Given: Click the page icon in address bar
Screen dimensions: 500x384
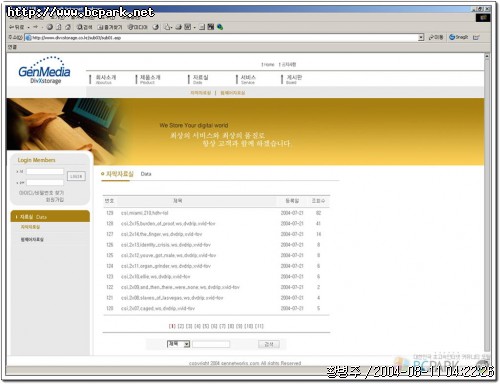Looking at the screenshot, I should click(x=28, y=38).
